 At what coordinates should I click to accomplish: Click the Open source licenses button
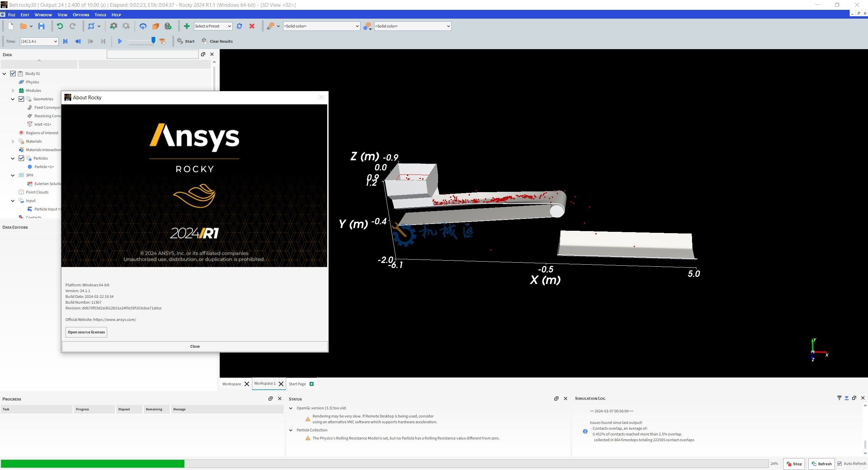pyautogui.click(x=86, y=332)
